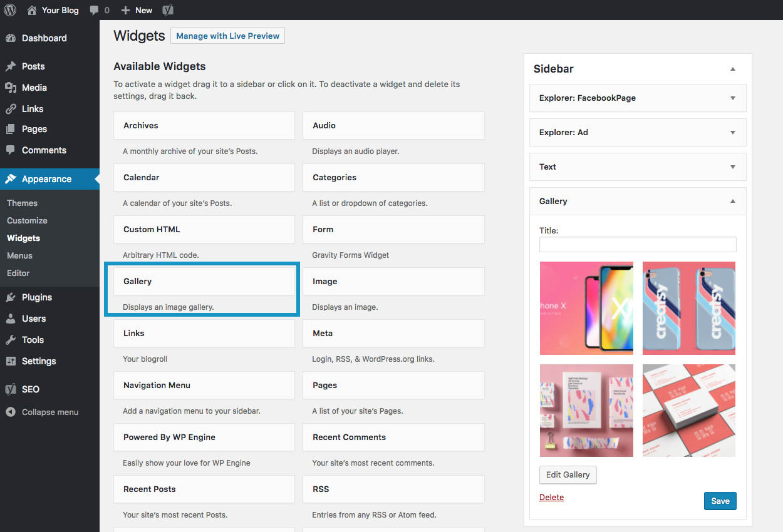The width and height of the screenshot is (783, 532).
Task: Open the Widgets submenu item
Action: pyautogui.click(x=23, y=238)
